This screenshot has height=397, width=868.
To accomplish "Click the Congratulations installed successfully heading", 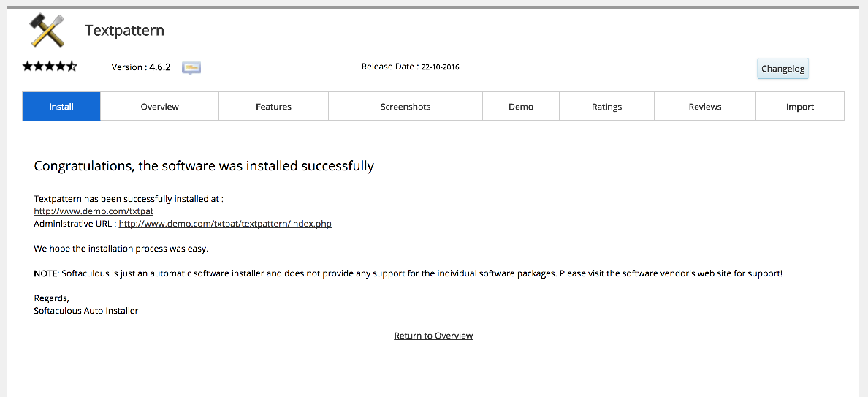I will click(204, 165).
